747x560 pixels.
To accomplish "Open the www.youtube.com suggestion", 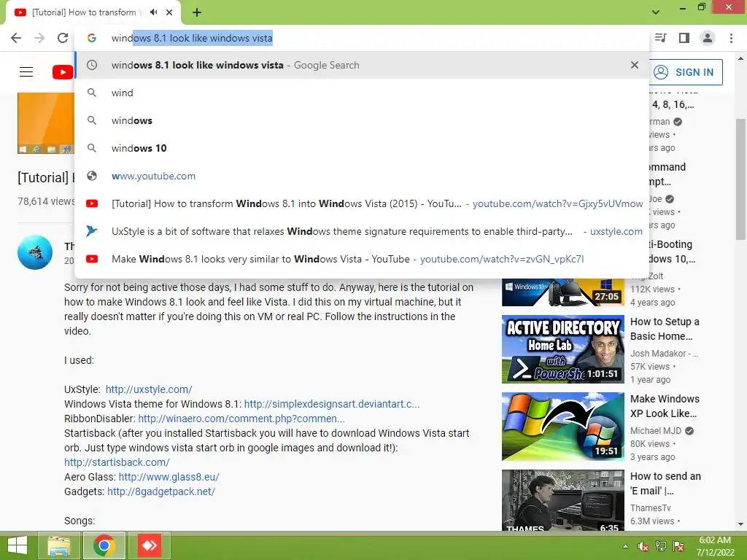I will point(362,176).
